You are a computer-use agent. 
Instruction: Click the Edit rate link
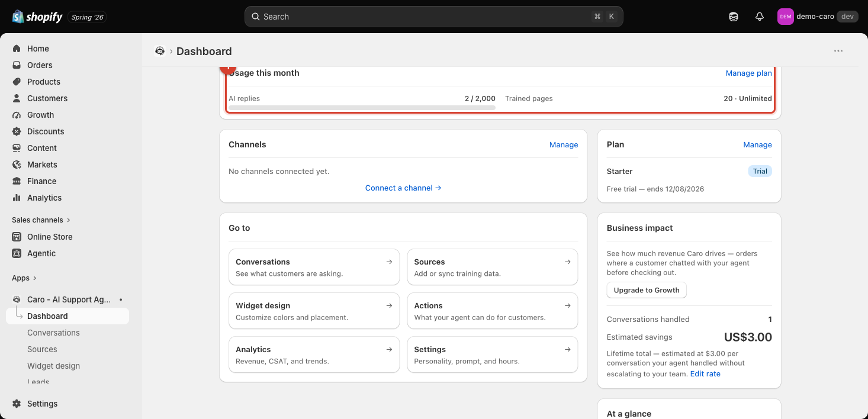click(705, 374)
